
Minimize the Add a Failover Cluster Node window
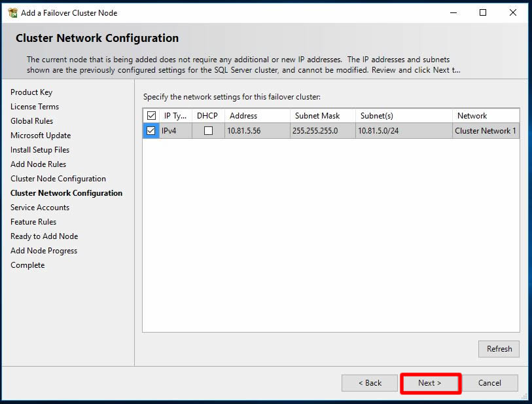(x=453, y=12)
